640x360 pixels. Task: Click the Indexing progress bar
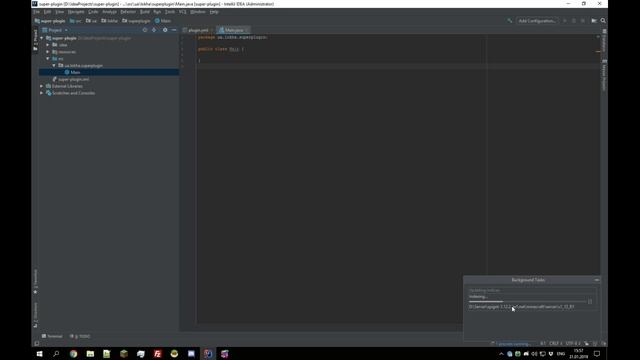(527, 302)
